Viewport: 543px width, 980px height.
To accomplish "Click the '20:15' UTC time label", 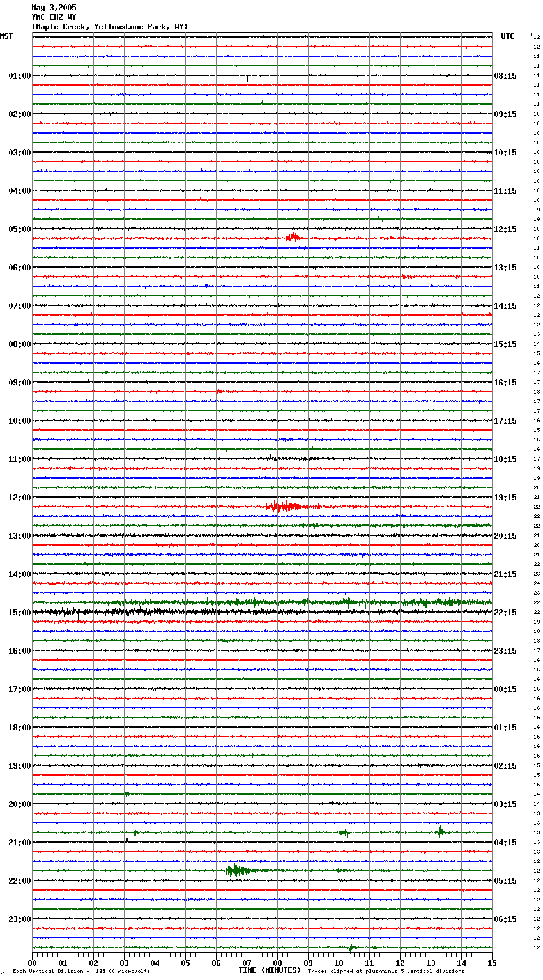I will click(x=505, y=536).
